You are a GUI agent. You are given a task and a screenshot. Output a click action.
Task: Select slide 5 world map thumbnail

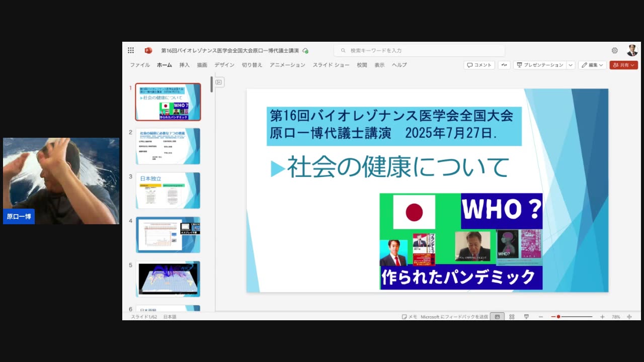click(168, 279)
